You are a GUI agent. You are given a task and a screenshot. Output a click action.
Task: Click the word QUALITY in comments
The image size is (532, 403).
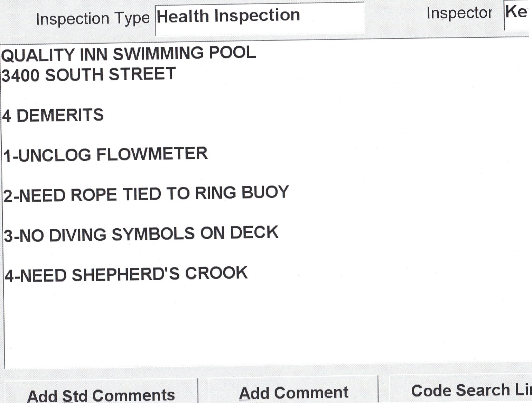click(x=38, y=55)
